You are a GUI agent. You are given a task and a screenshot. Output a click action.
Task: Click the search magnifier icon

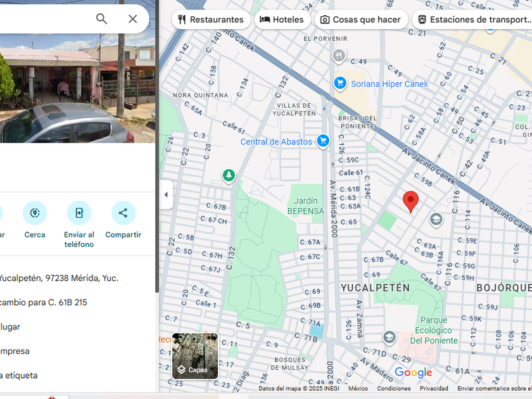point(101,18)
